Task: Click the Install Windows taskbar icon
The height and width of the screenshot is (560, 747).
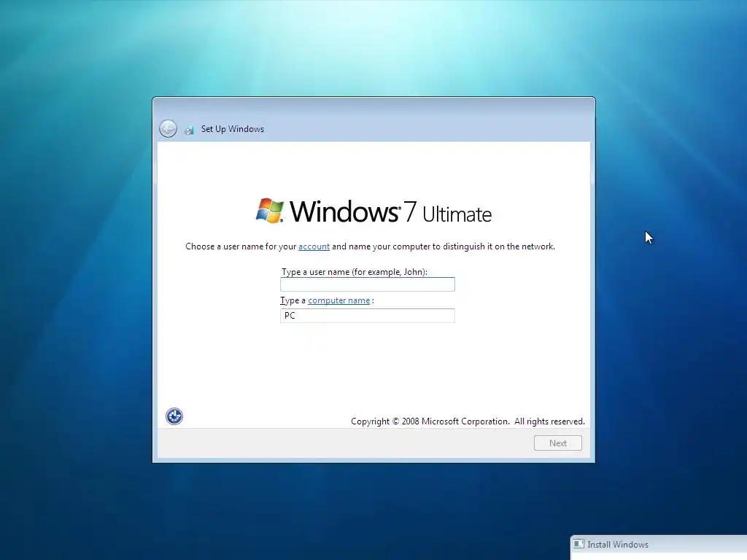Action: 578,544
